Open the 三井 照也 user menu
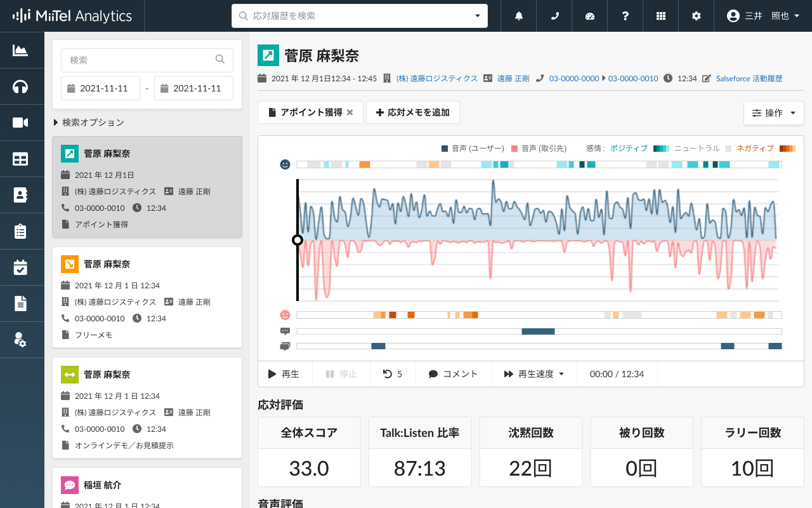This screenshot has height=508, width=812. click(x=764, y=16)
